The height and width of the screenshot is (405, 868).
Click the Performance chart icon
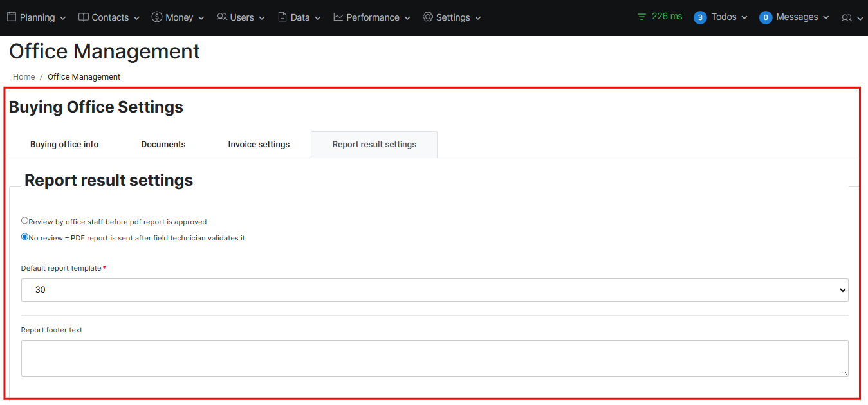[x=338, y=17]
